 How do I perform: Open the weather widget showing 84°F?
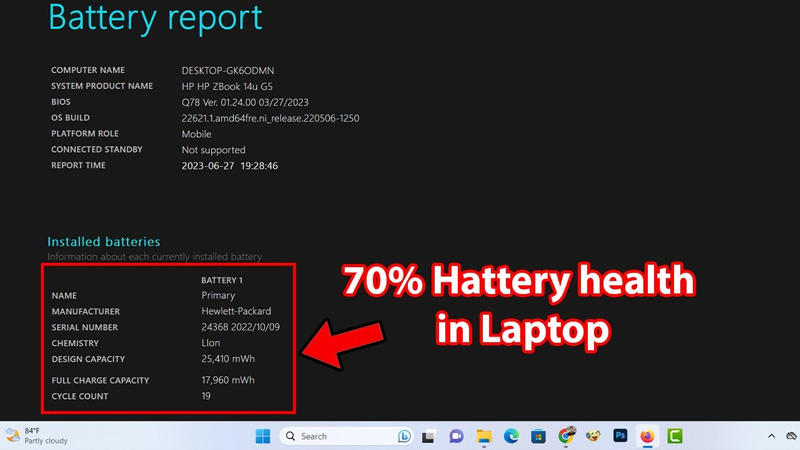click(37, 436)
